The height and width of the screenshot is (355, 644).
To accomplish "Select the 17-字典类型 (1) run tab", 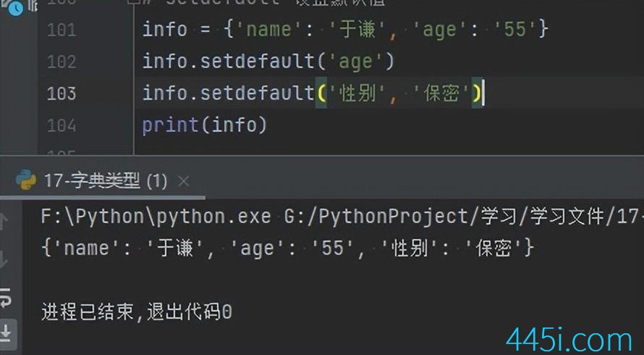I will (105, 181).
